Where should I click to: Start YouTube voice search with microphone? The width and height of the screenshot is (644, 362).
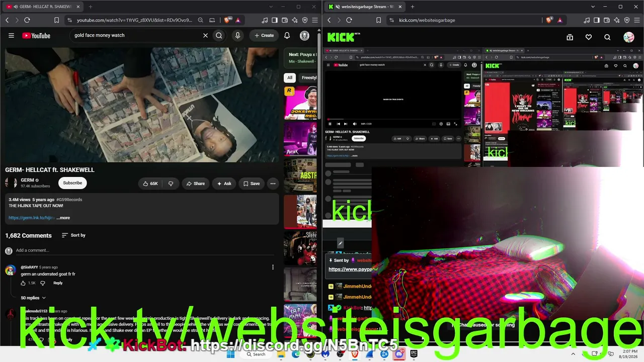click(237, 36)
